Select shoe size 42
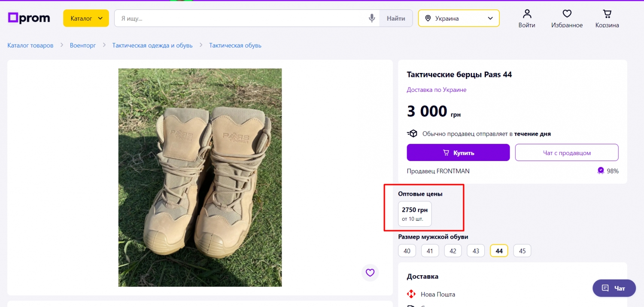 point(453,251)
